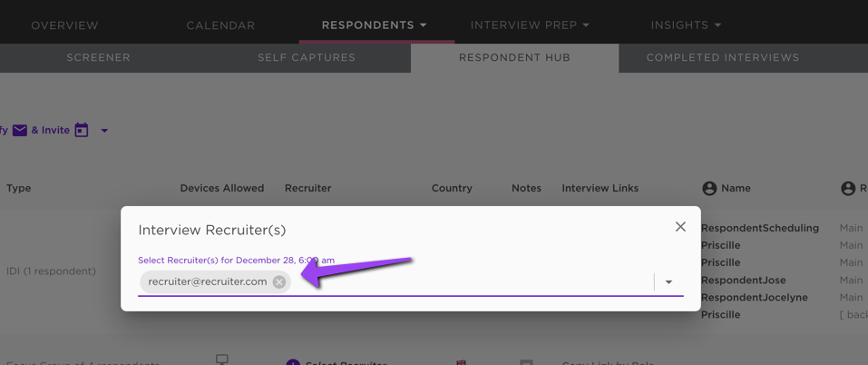Click the calendar invite icon
Screen dimensions: 868x365
point(82,130)
